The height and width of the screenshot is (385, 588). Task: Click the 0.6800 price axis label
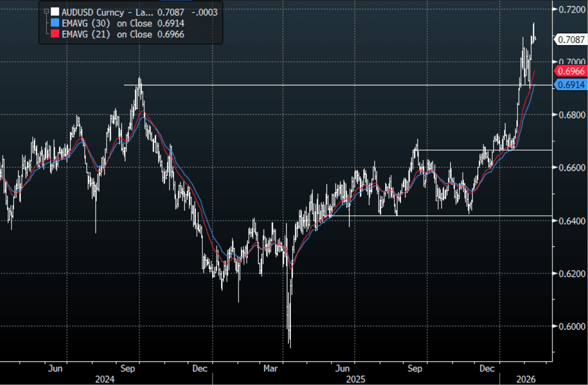(x=569, y=116)
